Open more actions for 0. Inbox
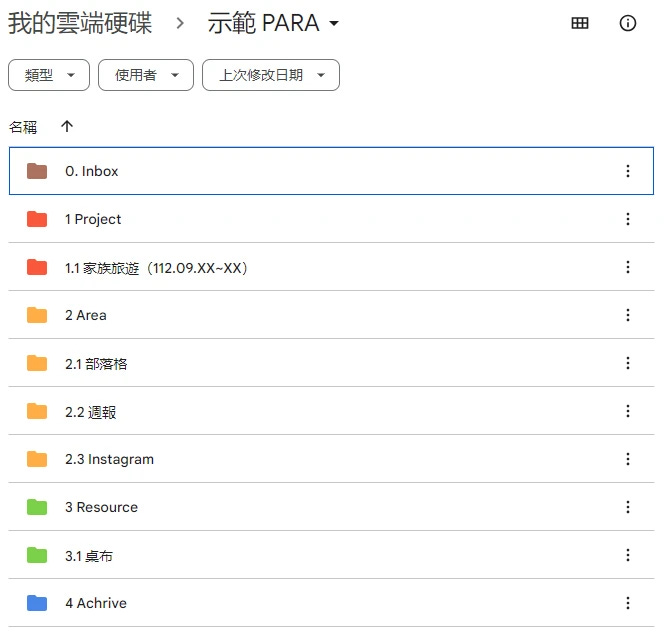The image size is (668, 635). click(x=628, y=171)
